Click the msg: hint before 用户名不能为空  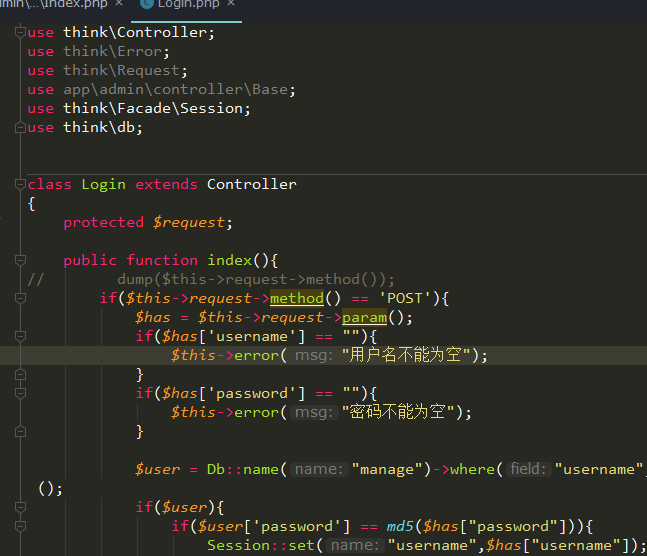(x=312, y=356)
